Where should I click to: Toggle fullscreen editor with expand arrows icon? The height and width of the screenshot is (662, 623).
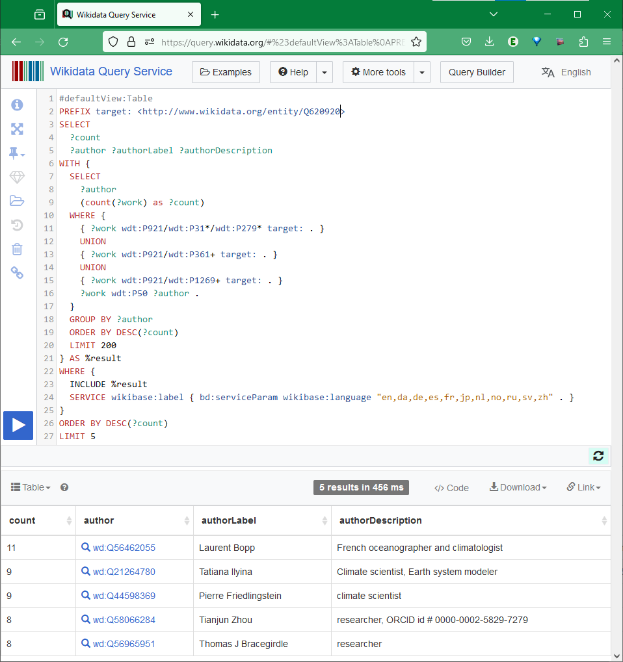coord(17,129)
